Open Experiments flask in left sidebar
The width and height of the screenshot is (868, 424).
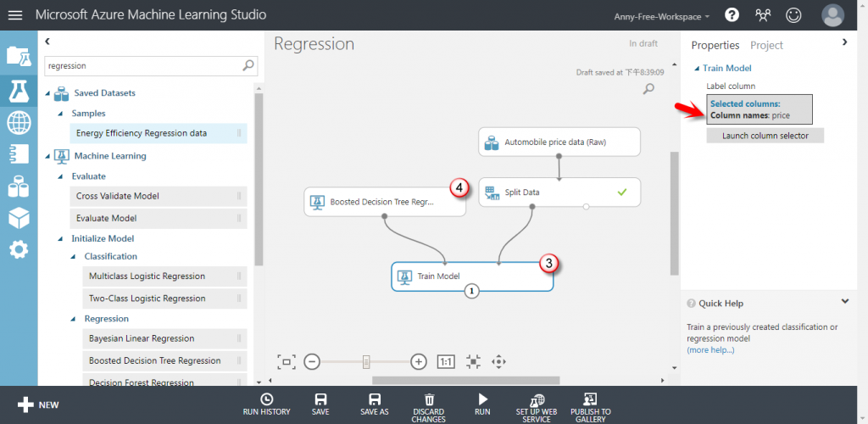tap(19, 90)
